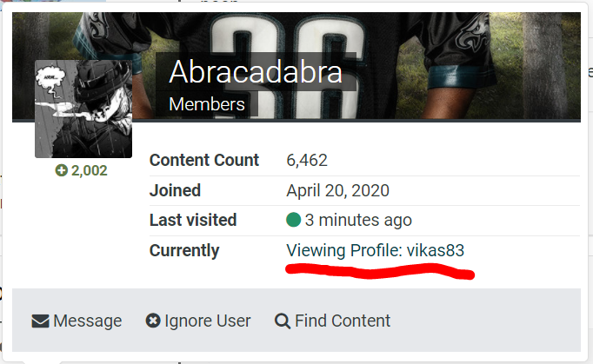Click the 3 minutes ago timestamp
This screenshot has height=364, width=593.
coord(358,220)
